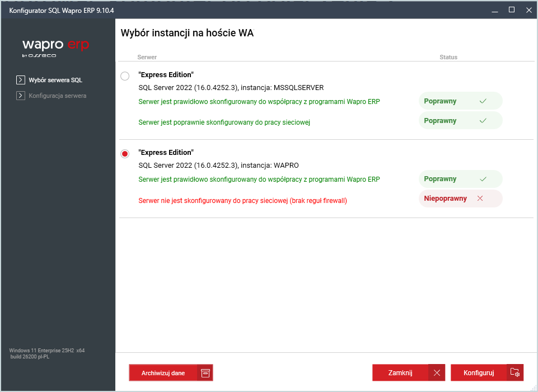Click the chevron icon beside Wybór serwera SQL
This screenshot has width=538, height=392.
point(21,80)
